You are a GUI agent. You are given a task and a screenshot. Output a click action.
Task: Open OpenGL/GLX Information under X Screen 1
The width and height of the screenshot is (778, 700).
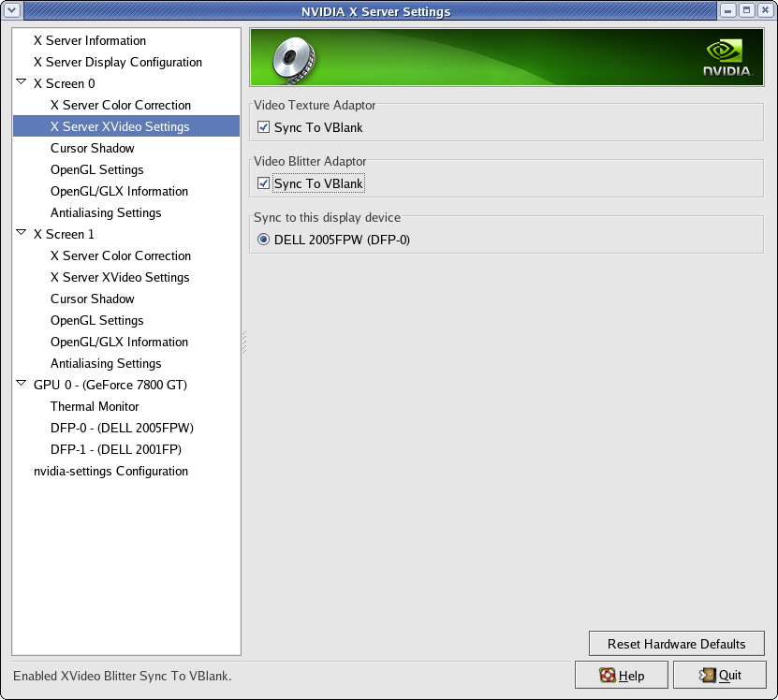119,343
